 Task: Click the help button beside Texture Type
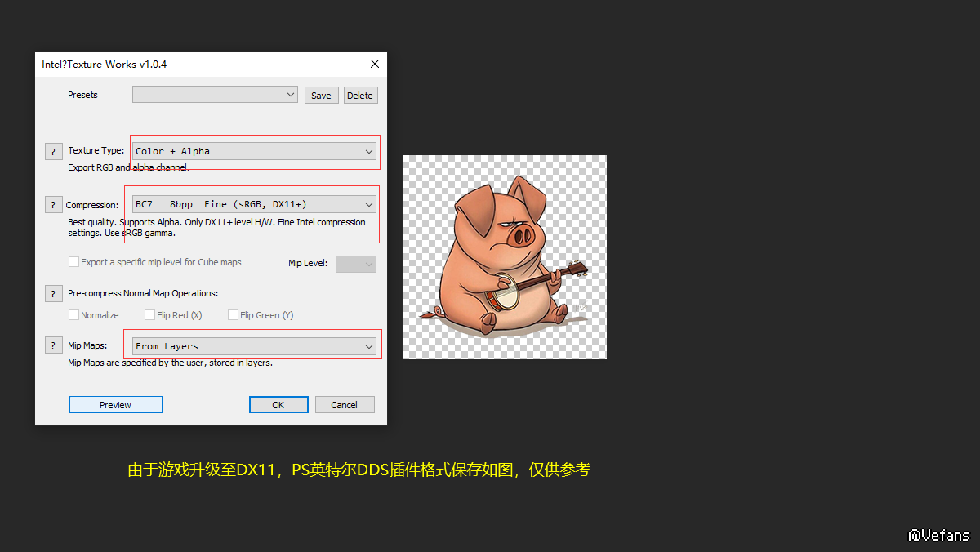(x=53, y=151)
